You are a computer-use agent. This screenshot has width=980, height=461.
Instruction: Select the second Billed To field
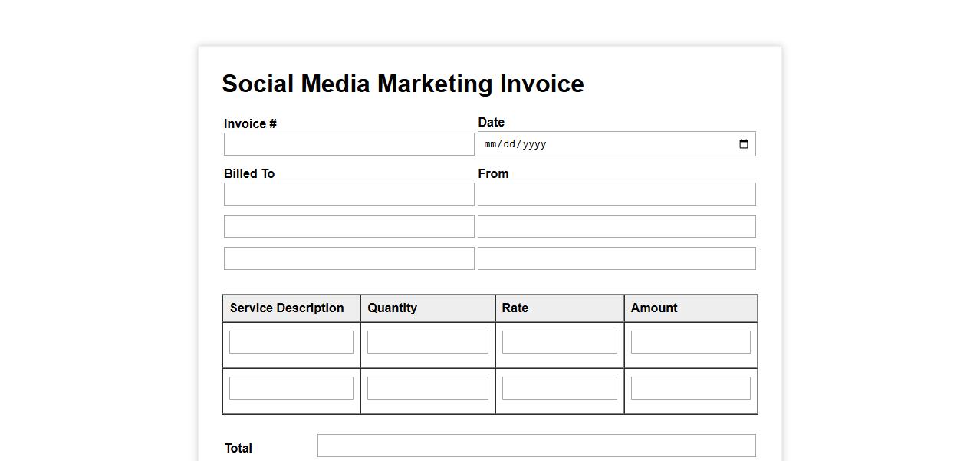349,226
